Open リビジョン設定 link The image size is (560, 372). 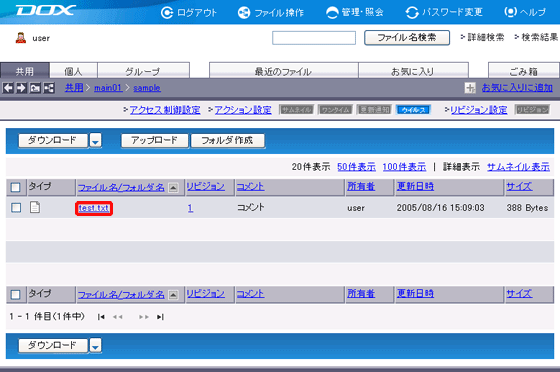point(479,110)
